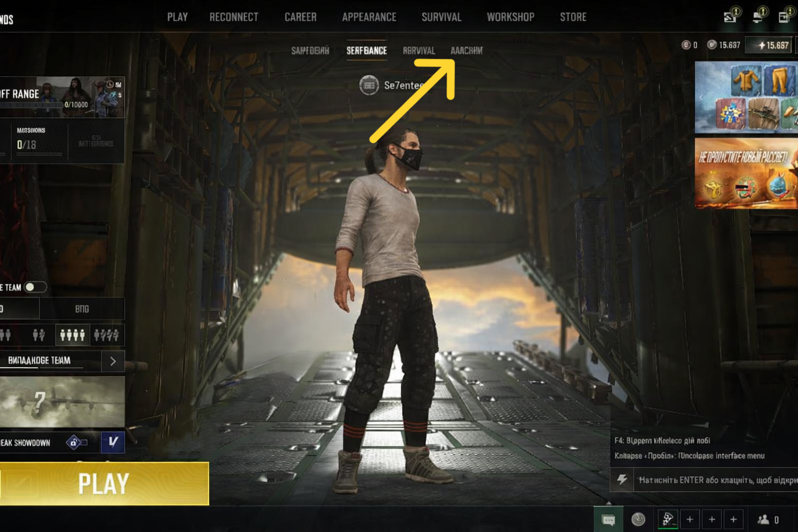Open the friends list icon showing 0
Screen dimensions: 798x532
(x=767, y=520)
